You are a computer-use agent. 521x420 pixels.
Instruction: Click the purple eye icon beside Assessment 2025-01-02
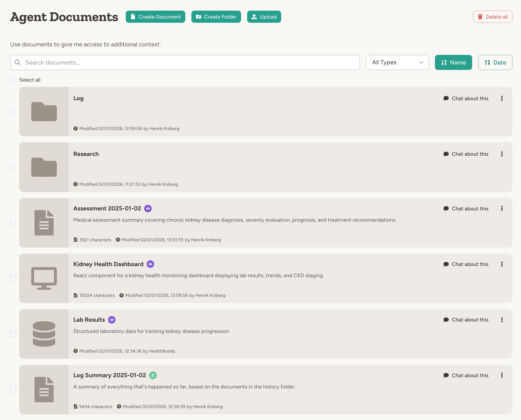coord(148,209)
